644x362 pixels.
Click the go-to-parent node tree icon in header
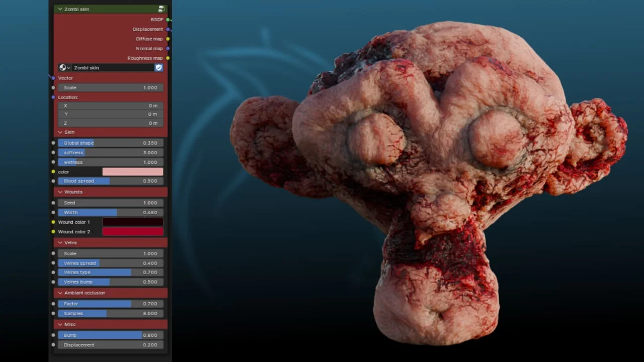(x=161, y=9)
